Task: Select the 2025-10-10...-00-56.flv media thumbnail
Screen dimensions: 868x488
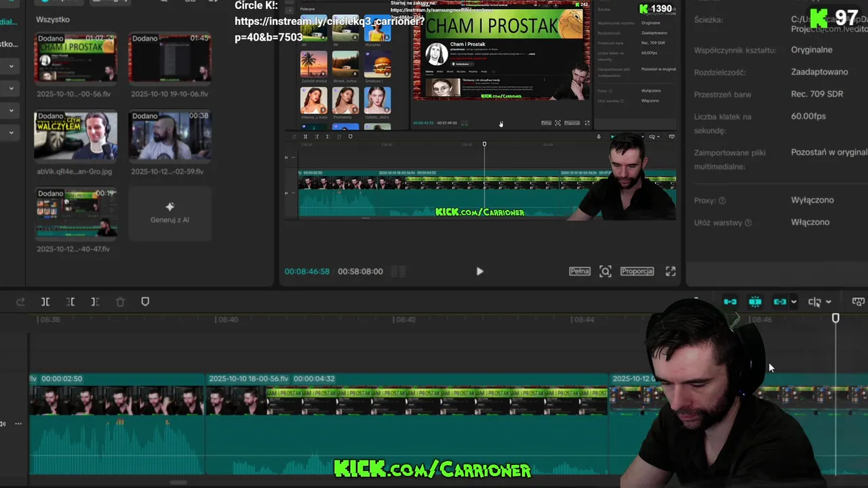Action: (x=75, y=58)
